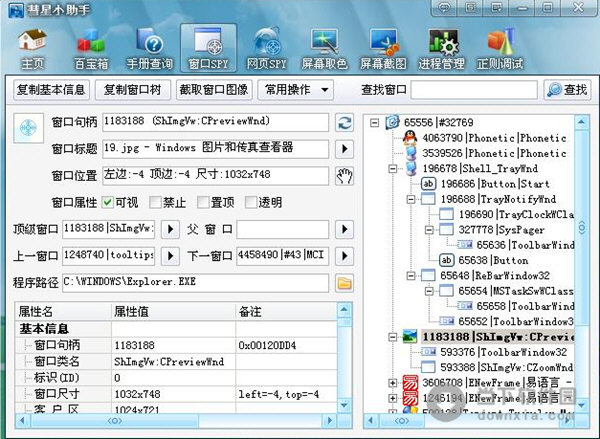Select the crosshair window finder target icon
This screenshot has width=600, height=439.
(x=28, y=128)
